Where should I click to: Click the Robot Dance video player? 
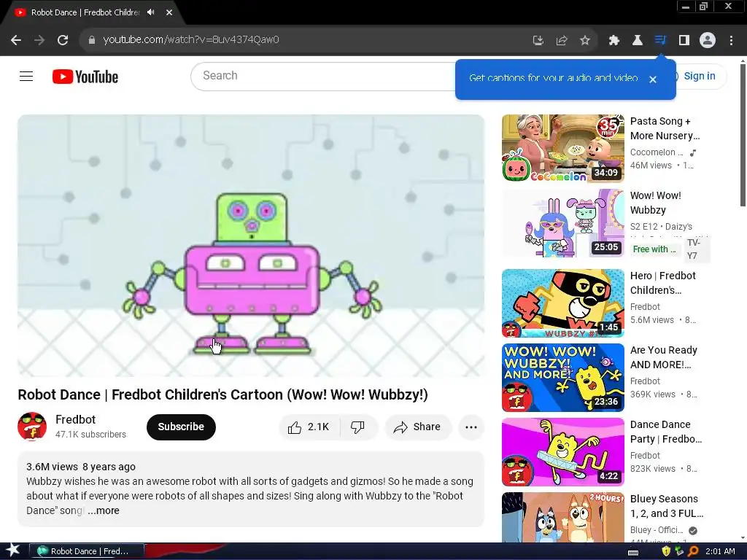pyautogui.click(x=251, y=245)
